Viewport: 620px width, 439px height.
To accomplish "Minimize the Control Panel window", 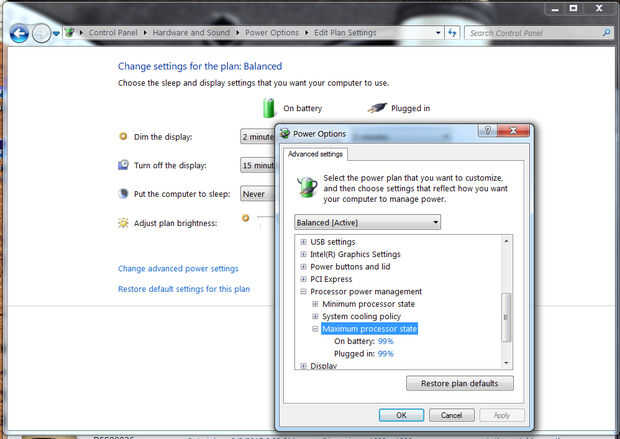I will click(555, 9).
